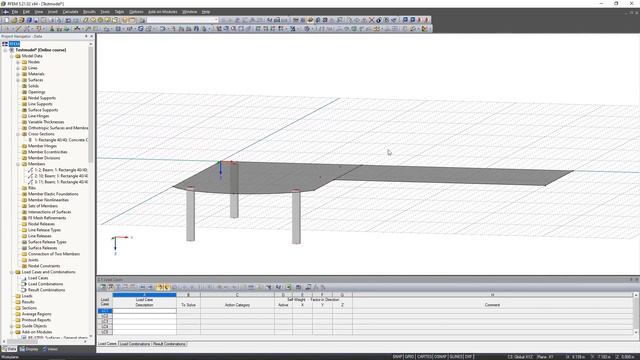
Task: Pin the Project Navigator panel
Action: 86,36
